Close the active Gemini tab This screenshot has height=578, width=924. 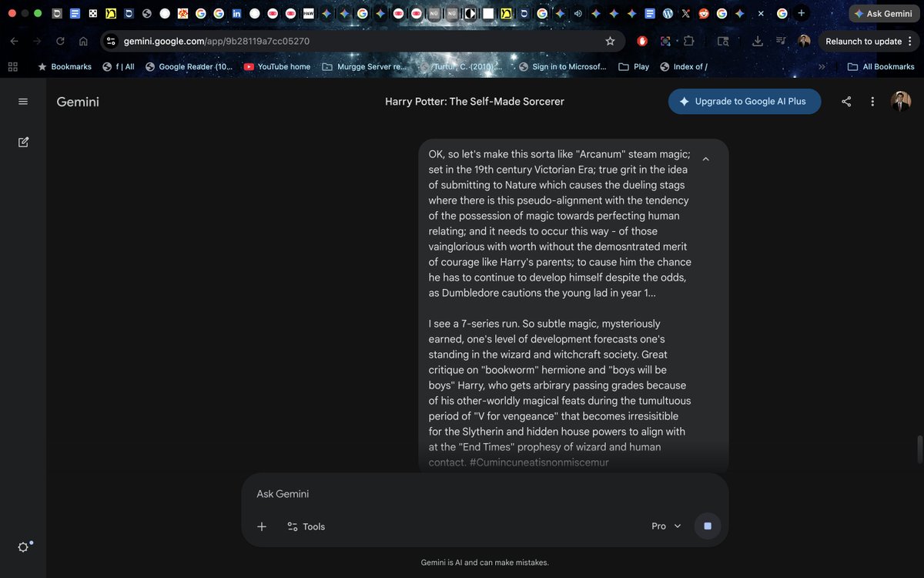tap(761, 13)
